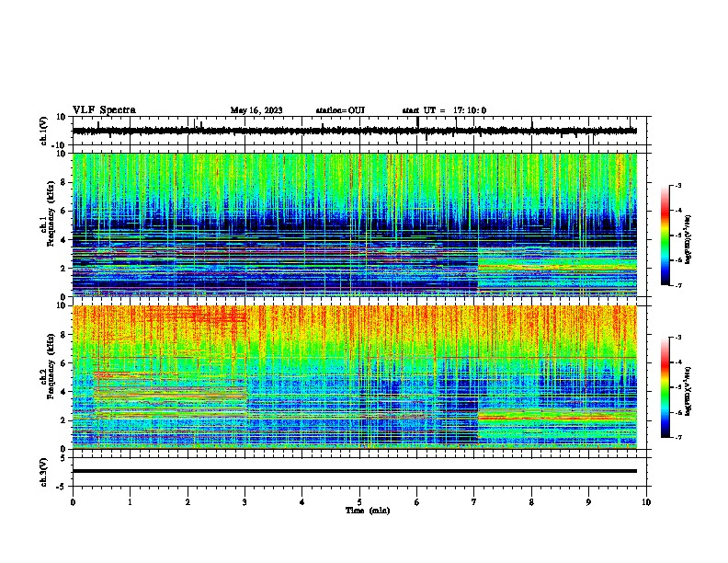The image size is (728, 563).
Task: Click the ch.1 color bar "log(PSD)" label
Action: tap(688, 239)
